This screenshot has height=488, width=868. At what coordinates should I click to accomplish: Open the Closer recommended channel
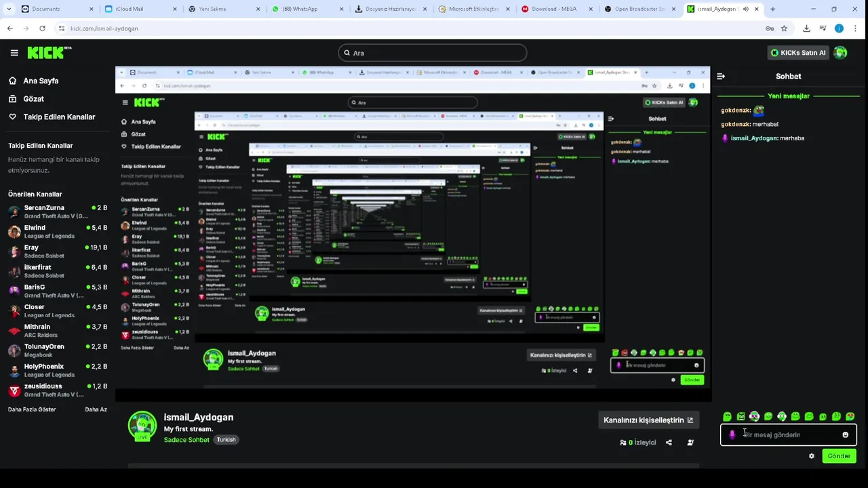58,311
